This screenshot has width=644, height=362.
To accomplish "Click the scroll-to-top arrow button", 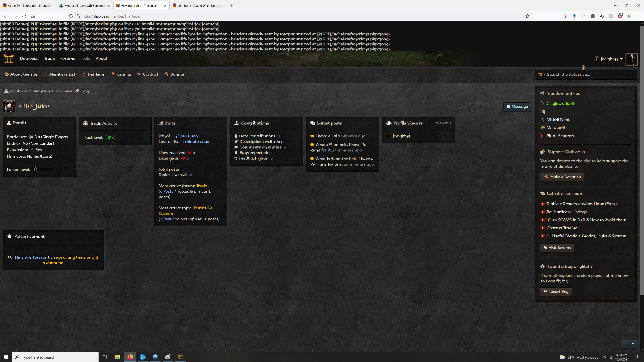I will pos(625,344).
